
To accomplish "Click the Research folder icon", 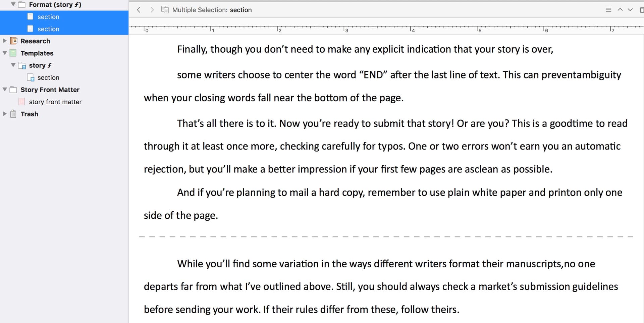I will click(x=14, y=41).
